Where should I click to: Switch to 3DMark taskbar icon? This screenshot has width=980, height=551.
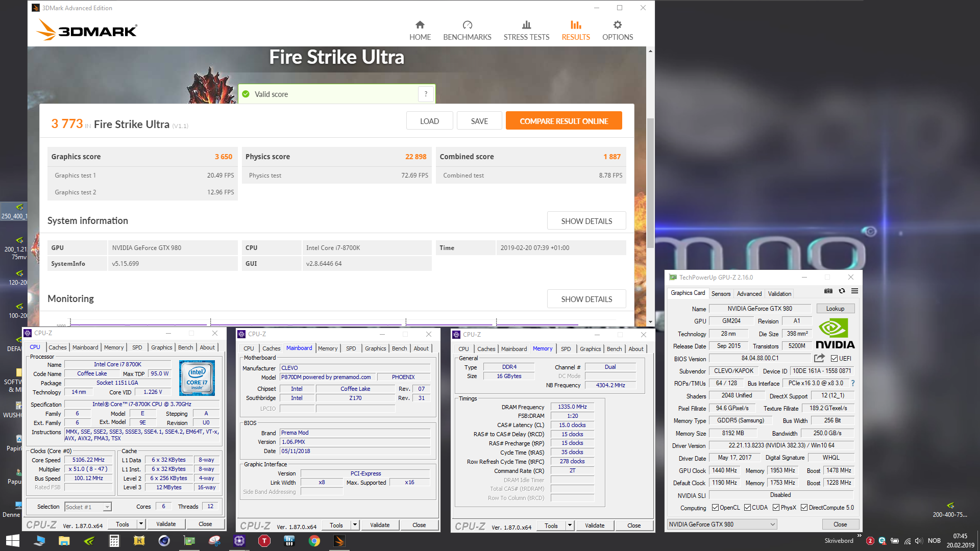click(x=339, y=541)
